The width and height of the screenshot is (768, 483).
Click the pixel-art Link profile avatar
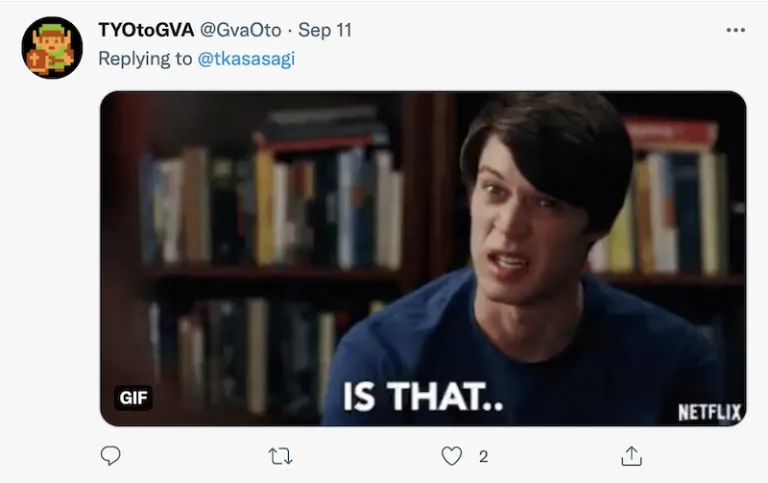(52, 48)
